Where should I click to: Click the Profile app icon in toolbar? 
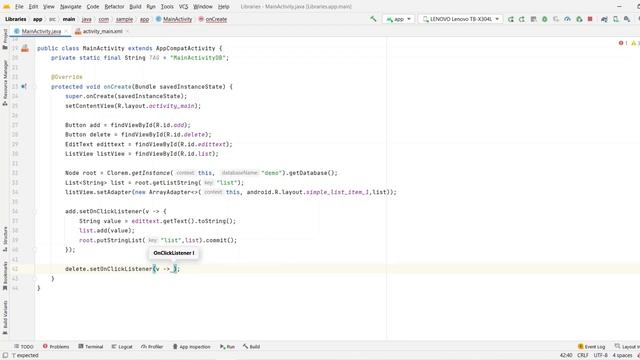(x=567, y=19)
